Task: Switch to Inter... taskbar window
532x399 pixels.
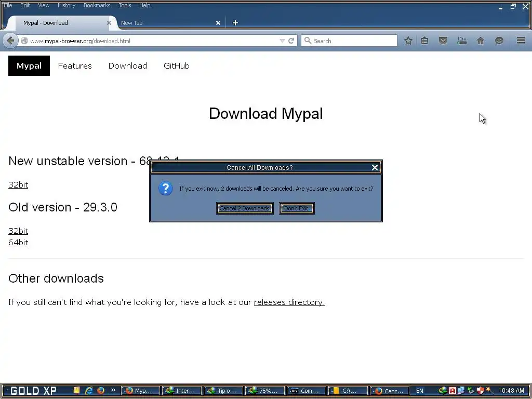Action: [182, 391]
